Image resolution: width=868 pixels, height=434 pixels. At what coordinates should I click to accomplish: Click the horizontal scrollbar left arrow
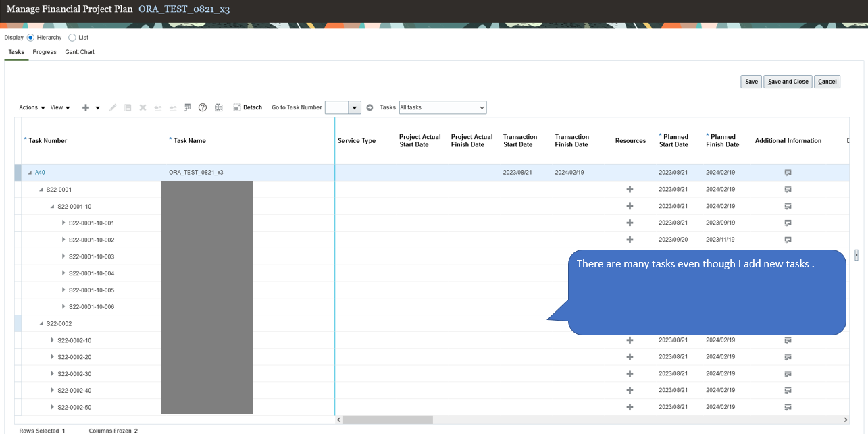pyautogui.click(x=339, y=420)
